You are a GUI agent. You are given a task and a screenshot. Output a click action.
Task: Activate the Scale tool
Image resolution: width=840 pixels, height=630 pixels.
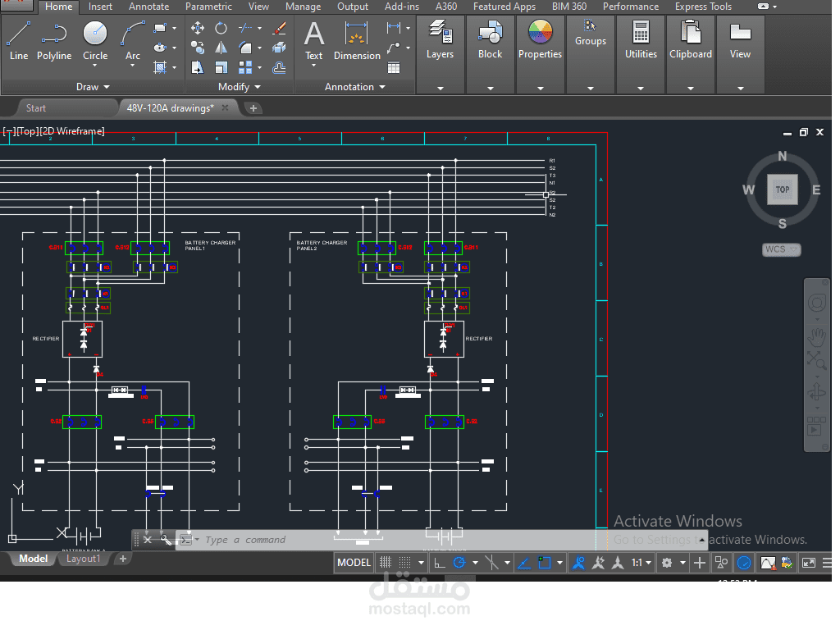[221, 67]
